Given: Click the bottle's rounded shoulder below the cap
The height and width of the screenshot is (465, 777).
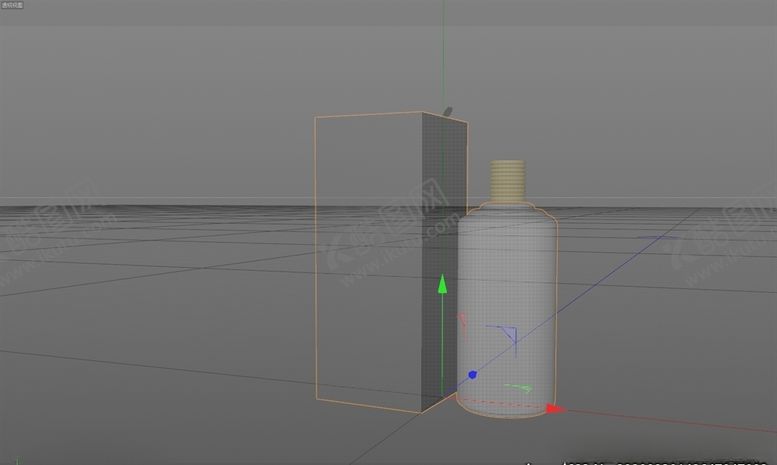Looking at the screenshot, I should tap(508, 209).
